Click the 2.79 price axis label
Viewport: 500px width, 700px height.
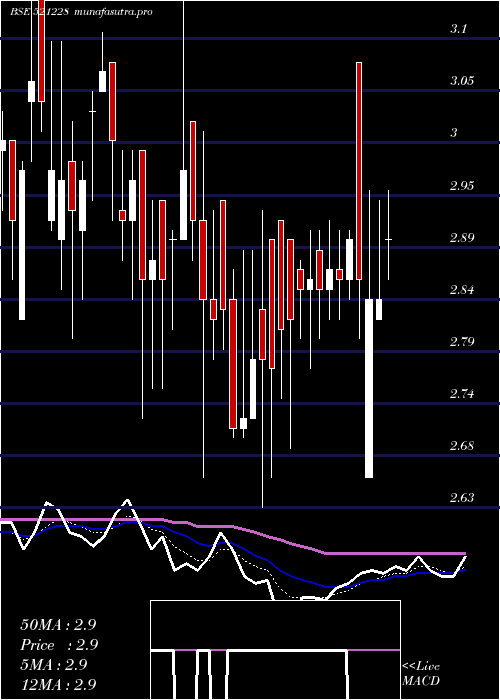tap(462, 342)
